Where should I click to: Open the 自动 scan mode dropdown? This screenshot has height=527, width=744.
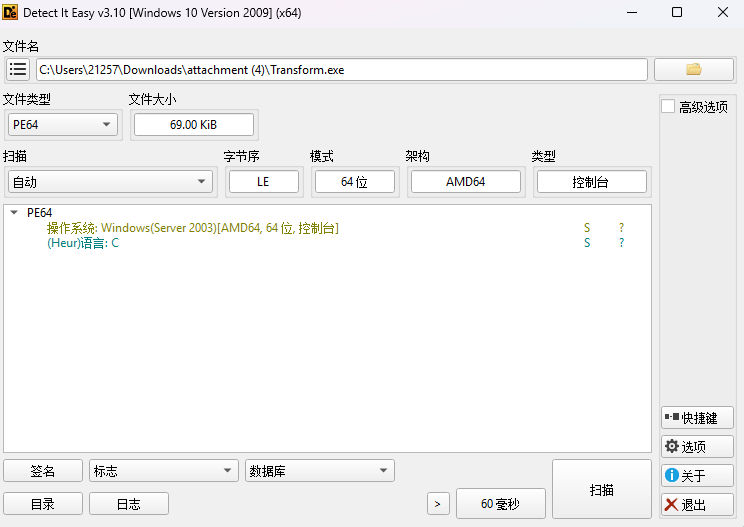tap(110, 182)
